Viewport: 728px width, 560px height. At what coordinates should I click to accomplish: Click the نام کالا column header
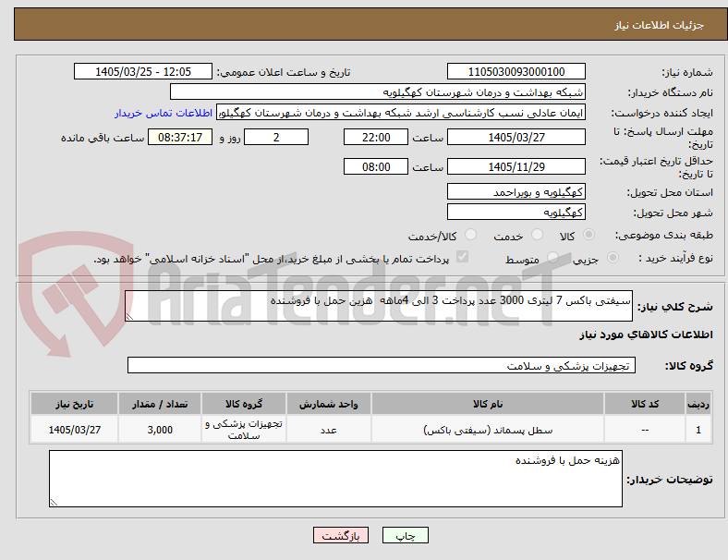pyautogui.click(x=488, y=404)
